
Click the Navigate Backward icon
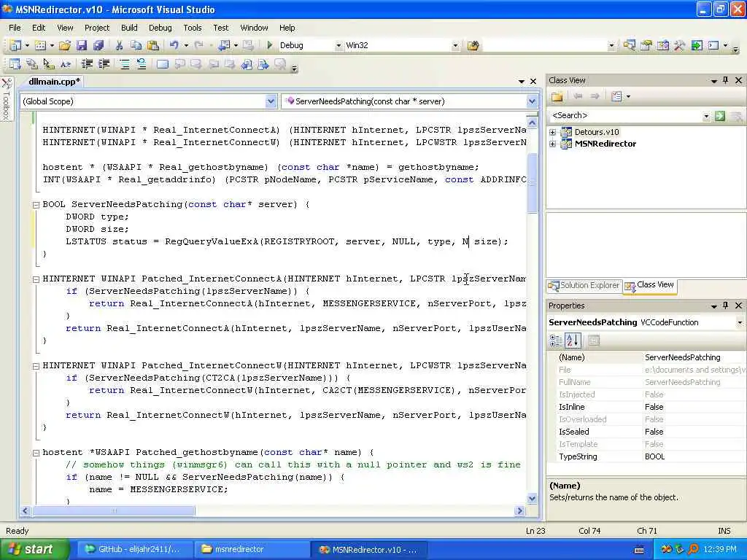224,45
